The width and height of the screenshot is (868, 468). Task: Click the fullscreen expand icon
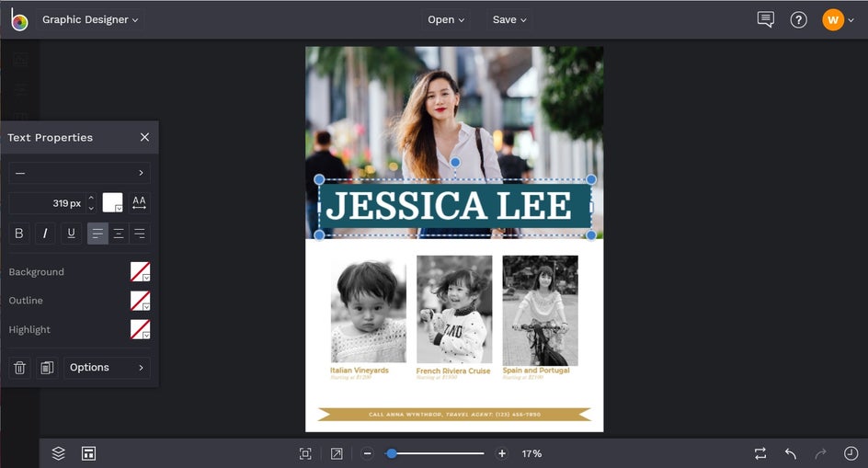pyautogui.click(x=336, y=453)
